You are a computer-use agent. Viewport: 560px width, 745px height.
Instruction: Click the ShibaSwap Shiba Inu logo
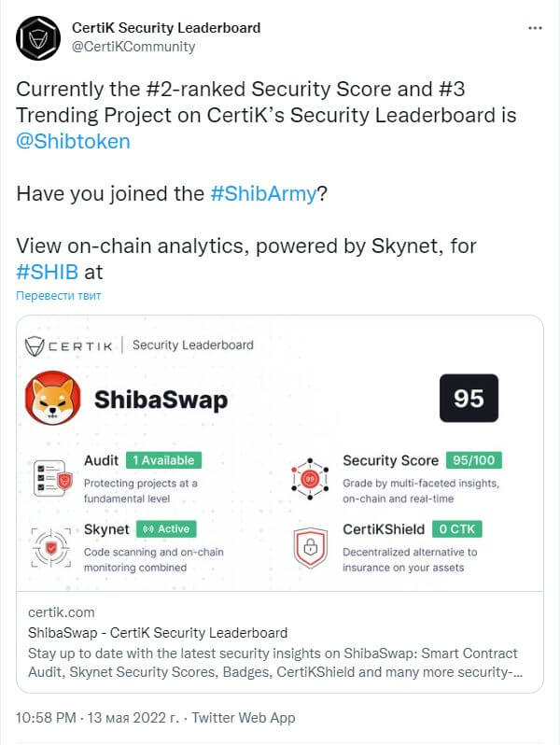(x=52, y=398)
